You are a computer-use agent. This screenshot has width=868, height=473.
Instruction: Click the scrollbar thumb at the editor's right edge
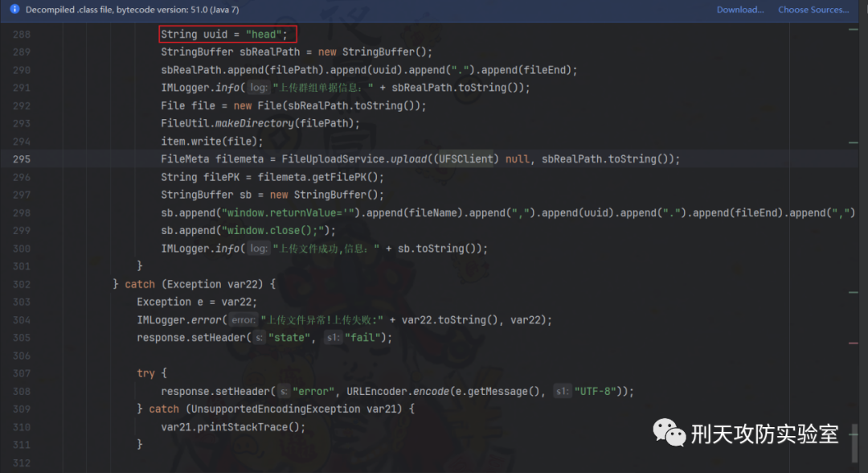pyautogui.click(x=854, y=442)
